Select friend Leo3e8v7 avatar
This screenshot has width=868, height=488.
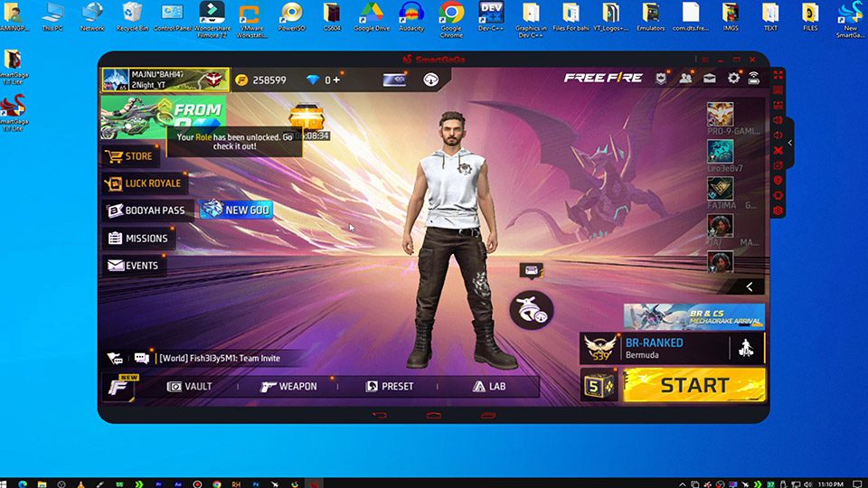[721, 152]
